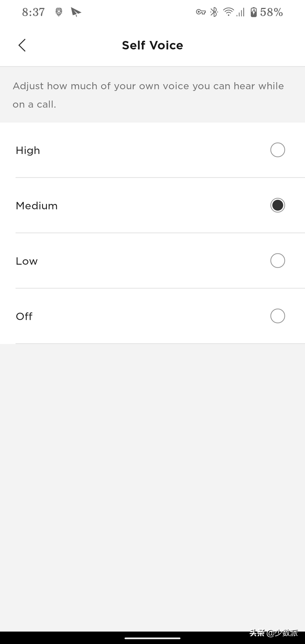305x644 pixels.
Task: Tap the Wi-Fi status icon
Action: click(228, 12)
